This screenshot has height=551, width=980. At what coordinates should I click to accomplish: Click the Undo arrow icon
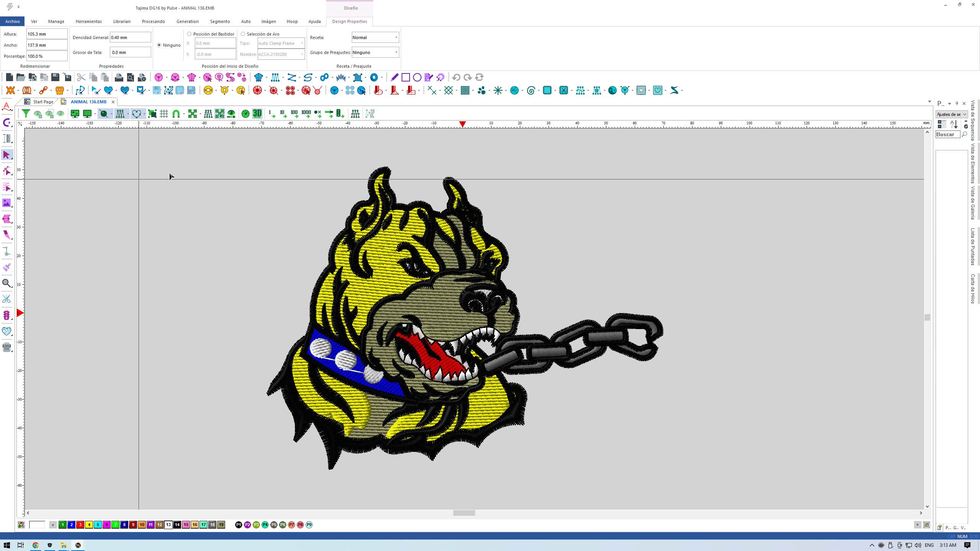456,78
